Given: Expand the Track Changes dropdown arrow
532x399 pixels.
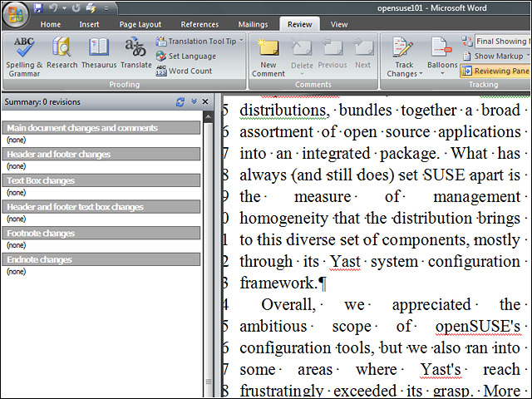Looking at the screenshot, I should (421, 74).
